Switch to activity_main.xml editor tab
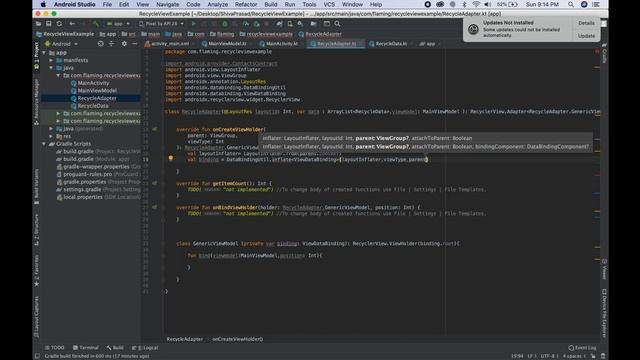Image resolution: width=640 pixels, height=360 pixels. click(x=167, y=44)
